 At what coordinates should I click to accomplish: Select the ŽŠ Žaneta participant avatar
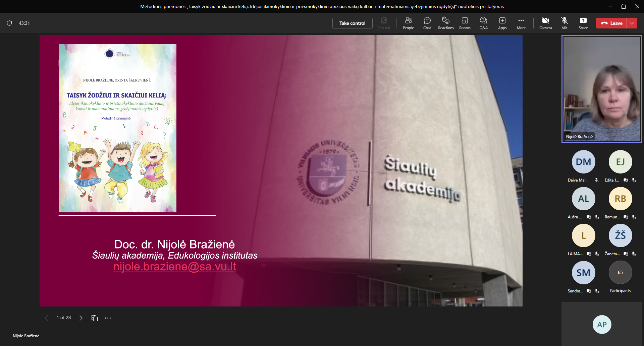click(620, 235)
